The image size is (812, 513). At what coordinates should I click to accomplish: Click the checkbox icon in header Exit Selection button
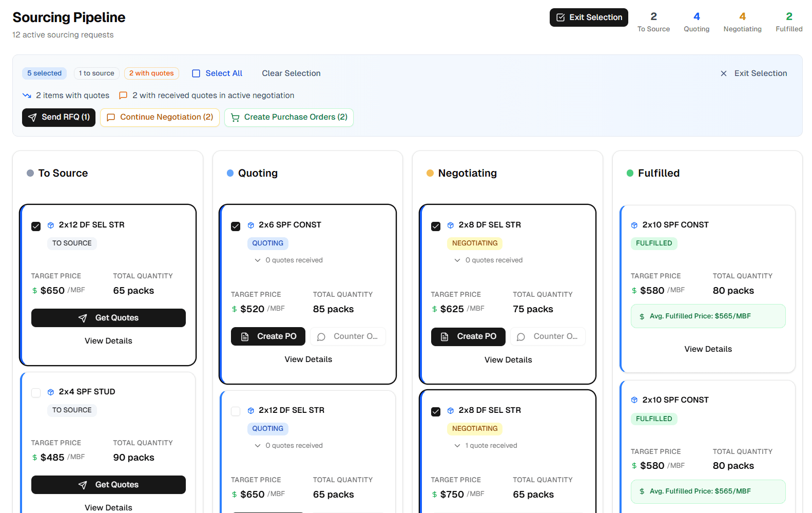pyautogui.click(x=560, y=17)
